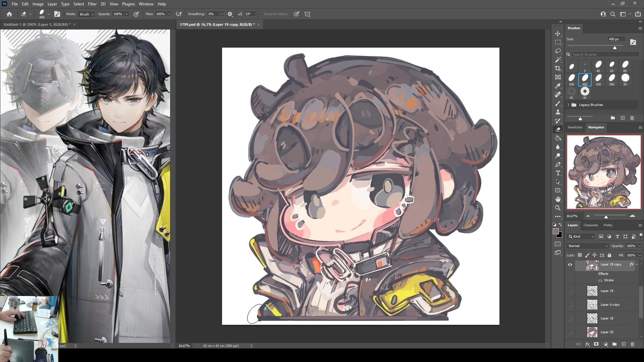This screenshot has width=644, height=362.
Task: Open the layer Kind filter dropdown
Action: click(x=581, y=236)
